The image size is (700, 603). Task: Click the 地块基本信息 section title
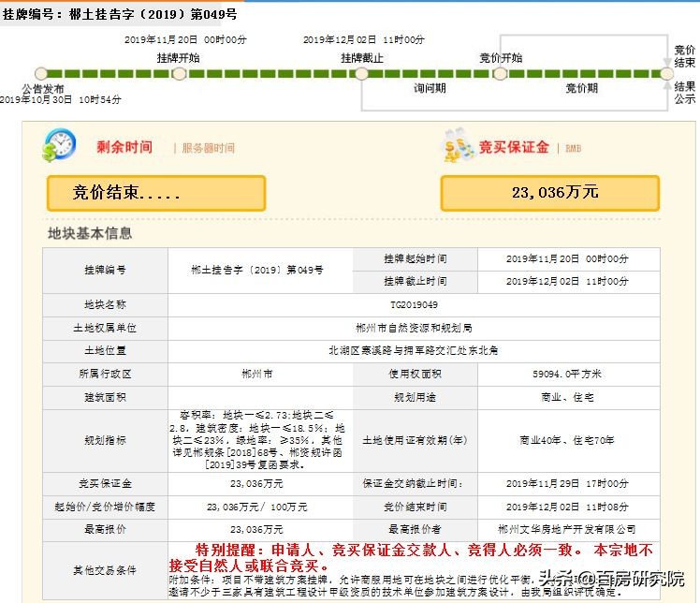click(90, 233)
